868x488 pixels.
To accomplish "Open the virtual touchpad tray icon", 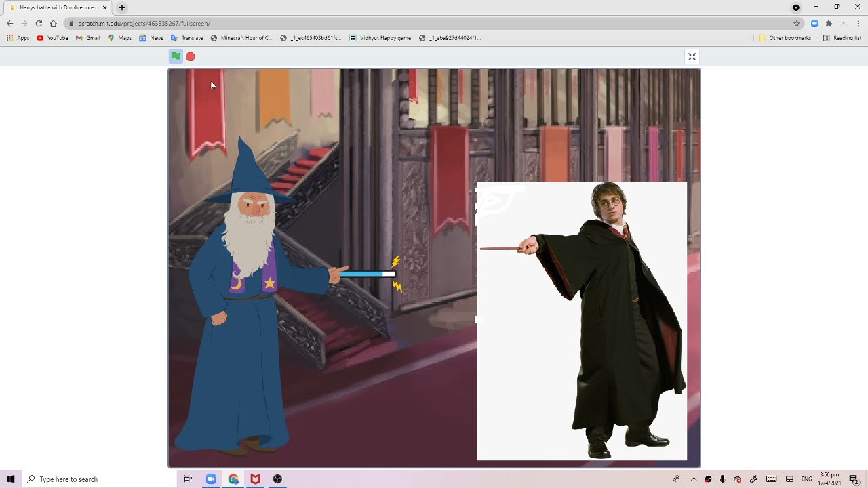I will pyautogui.click(x=789, y=479).
